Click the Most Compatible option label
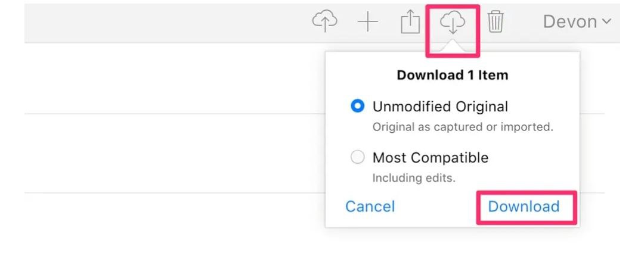 pos(430,158)
